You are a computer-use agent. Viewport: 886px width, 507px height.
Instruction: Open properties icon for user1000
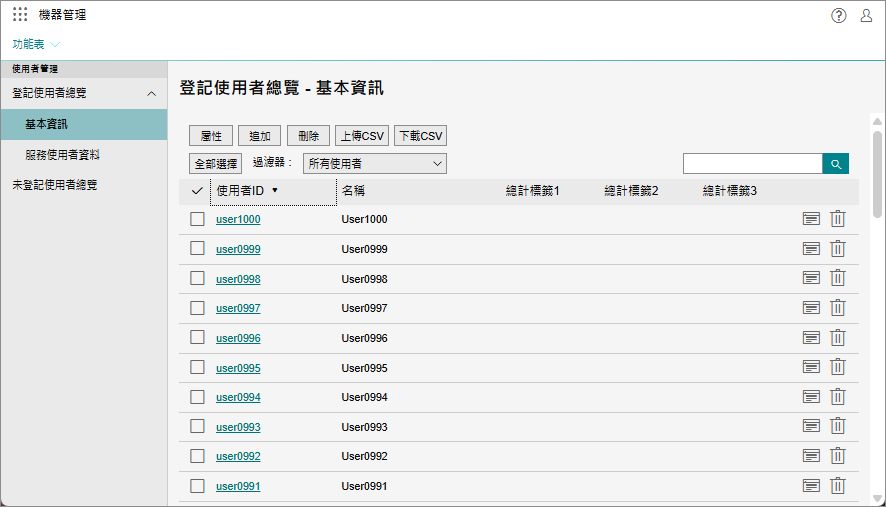click(x=811, y=219)
